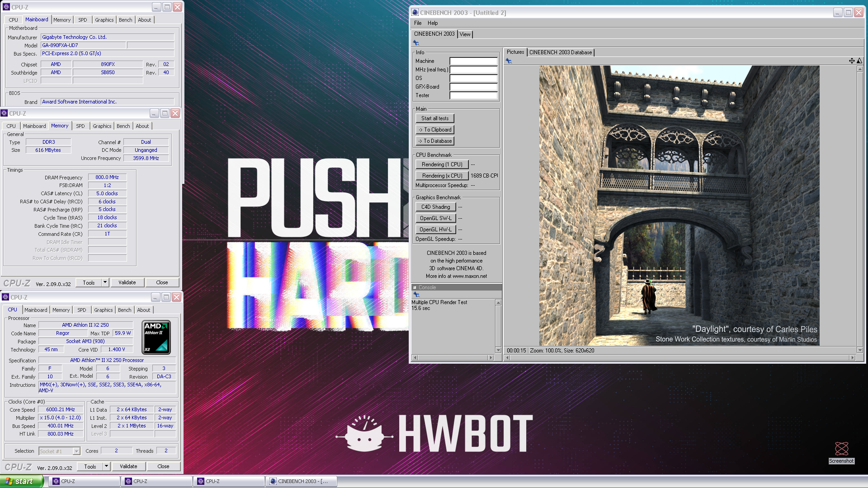This screenshot has height=488, width=868.
Task: Click the Tester input field
Action: (473, 95)
